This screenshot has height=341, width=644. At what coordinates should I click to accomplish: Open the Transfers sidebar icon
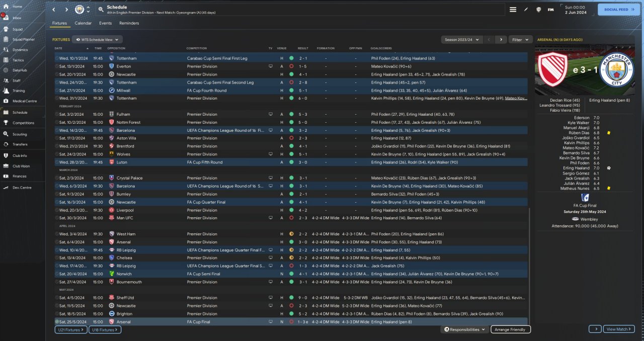(x=7, y=144)
